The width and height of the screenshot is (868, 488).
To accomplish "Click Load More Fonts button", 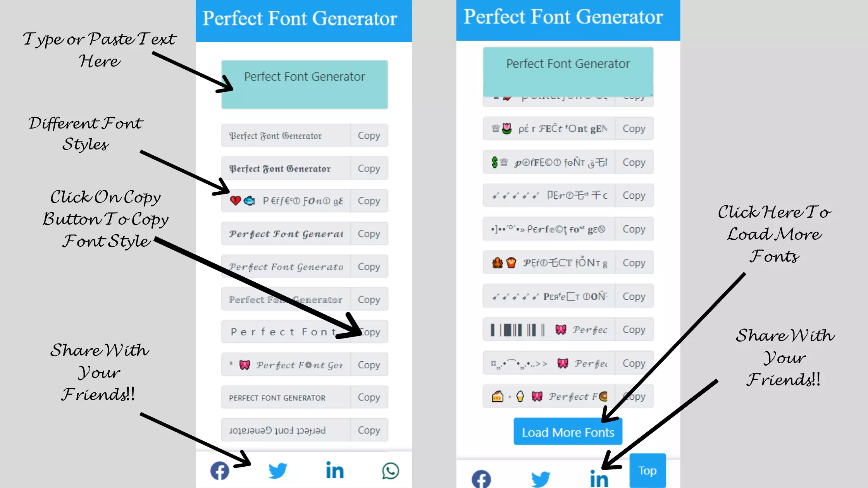I will point(568,432).
